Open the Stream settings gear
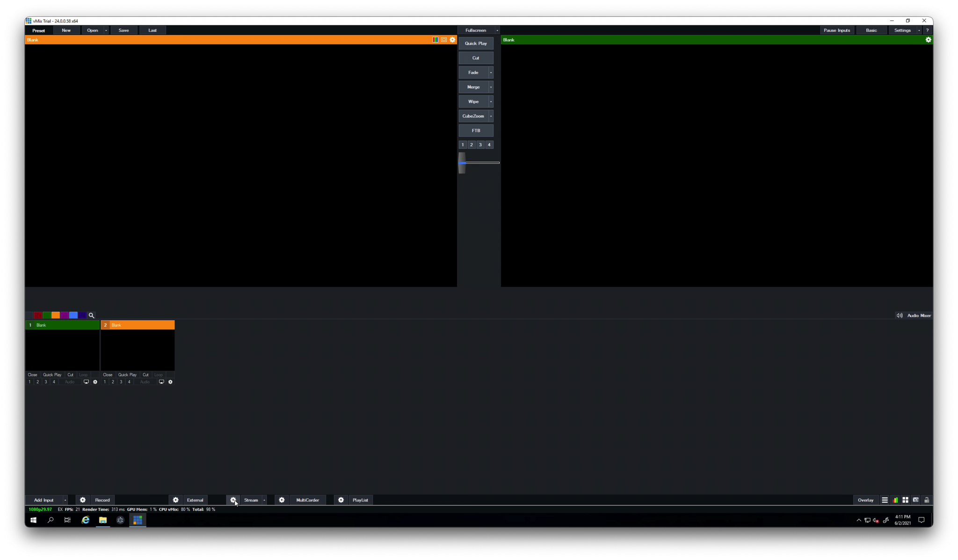 pyautogui.click(x=233, y=500)
